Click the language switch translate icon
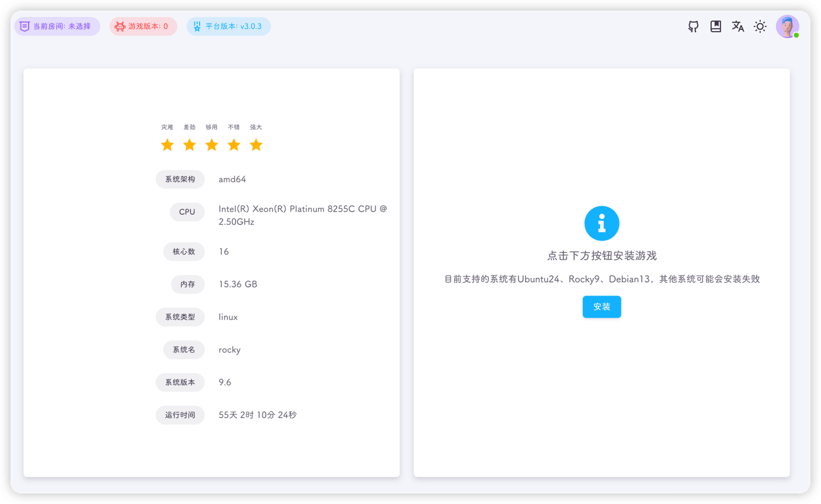This screenshot has width=821, height=504. click(x=737, y=26)
